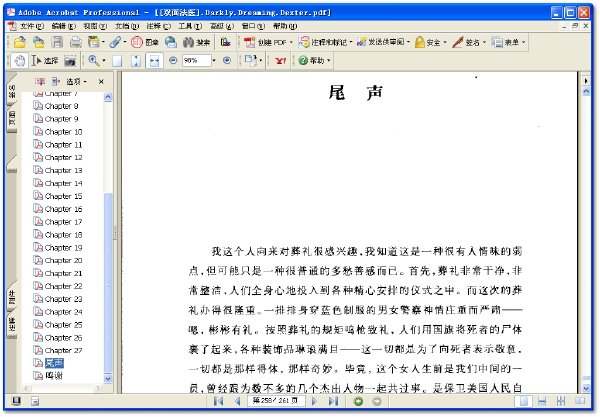600x417 pixels.
Task: Click the Save disk icon in toolbar
Action: click(x=57, y=42)
